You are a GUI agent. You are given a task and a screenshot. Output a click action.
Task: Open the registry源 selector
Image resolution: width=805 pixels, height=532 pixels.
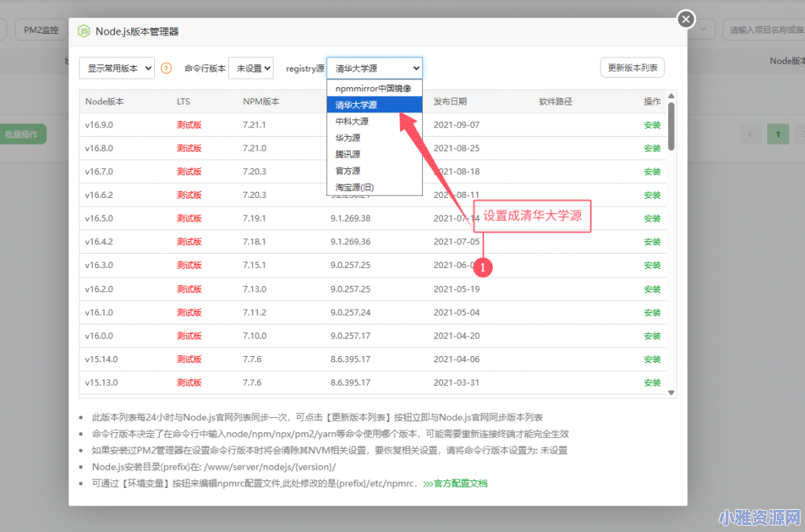[x=374, y=68]
